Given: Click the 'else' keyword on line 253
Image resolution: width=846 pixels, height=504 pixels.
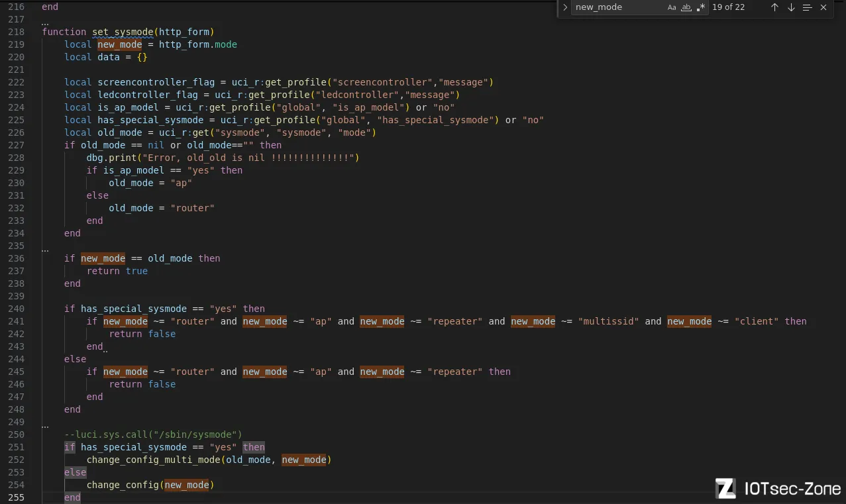Looking at the screenshot, I should click(76, 472).
